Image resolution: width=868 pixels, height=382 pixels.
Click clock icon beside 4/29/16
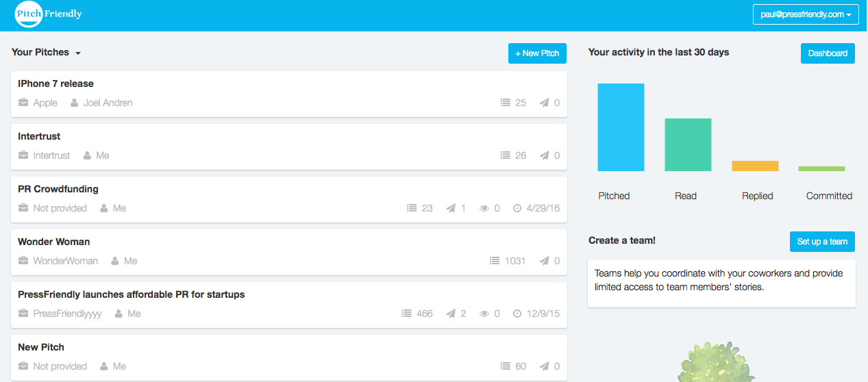pos(517,208)
